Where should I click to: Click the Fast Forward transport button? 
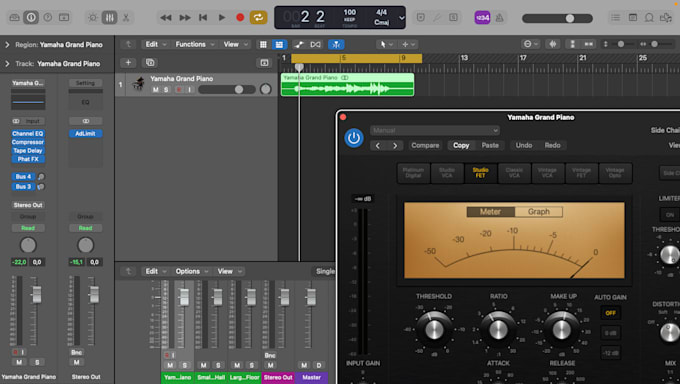(185, 18)
